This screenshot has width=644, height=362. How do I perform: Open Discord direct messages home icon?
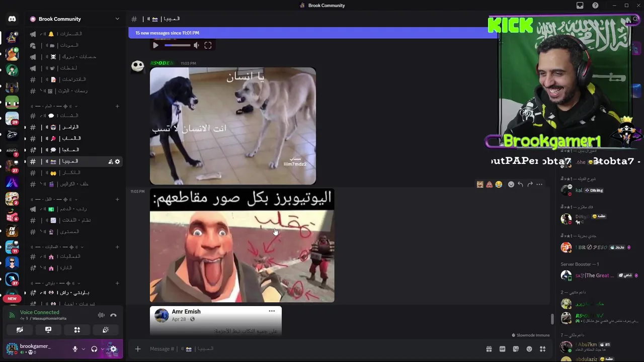(x=12, y=19)
